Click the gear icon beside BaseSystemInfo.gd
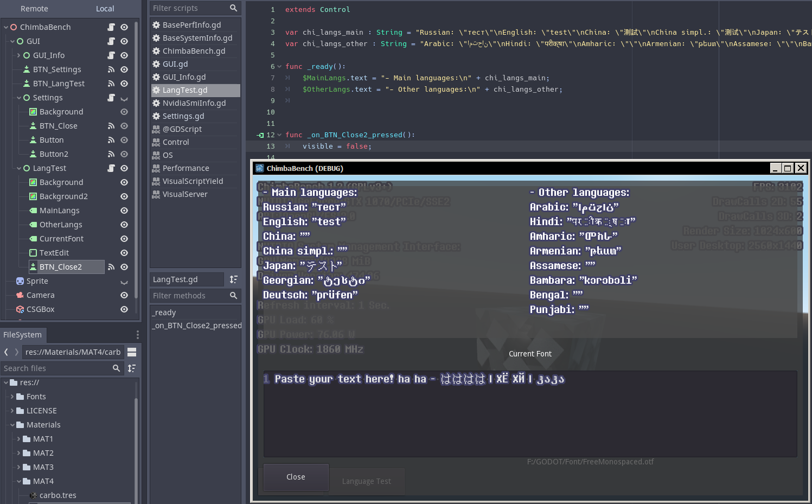The width and height of the screenshot is (812, 504). click(x=156, y=38)
